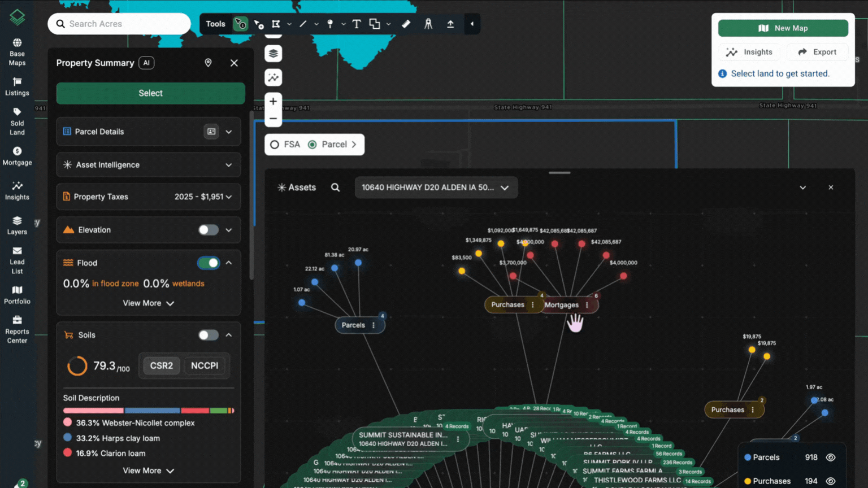Click the map zoom in plus button

[273, 102]
